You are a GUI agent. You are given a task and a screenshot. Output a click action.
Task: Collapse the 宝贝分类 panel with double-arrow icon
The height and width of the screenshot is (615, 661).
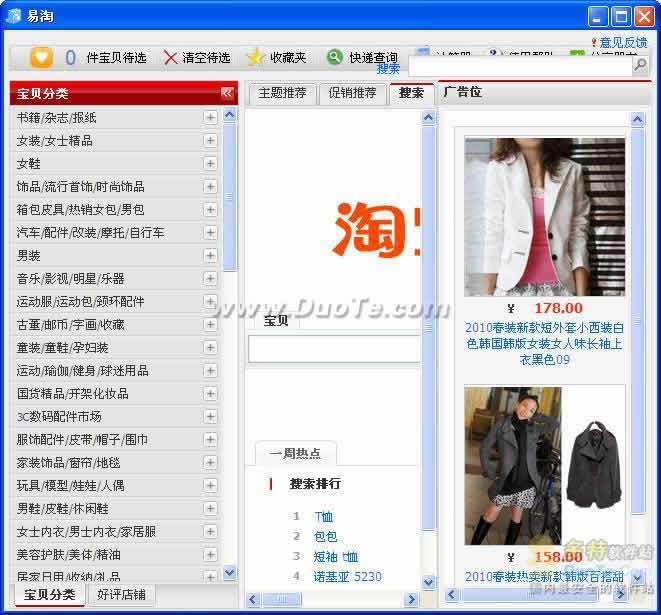[227, 93]
